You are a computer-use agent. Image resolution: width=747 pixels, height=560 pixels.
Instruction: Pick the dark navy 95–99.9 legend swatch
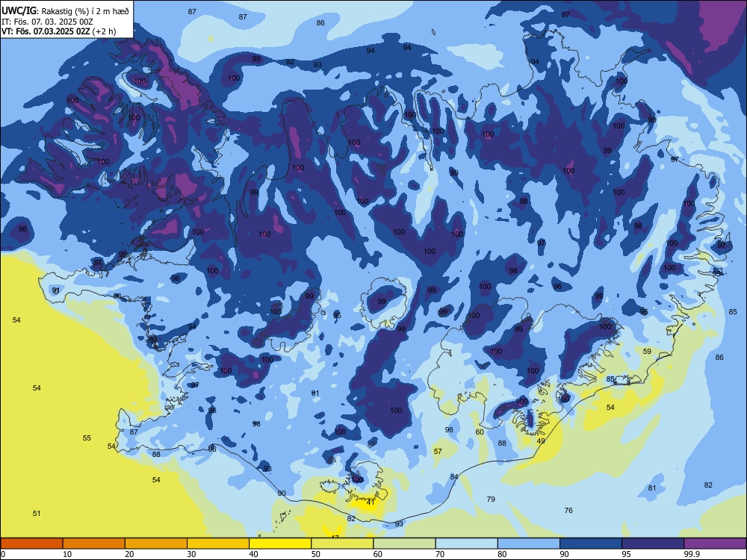(653, 544)
